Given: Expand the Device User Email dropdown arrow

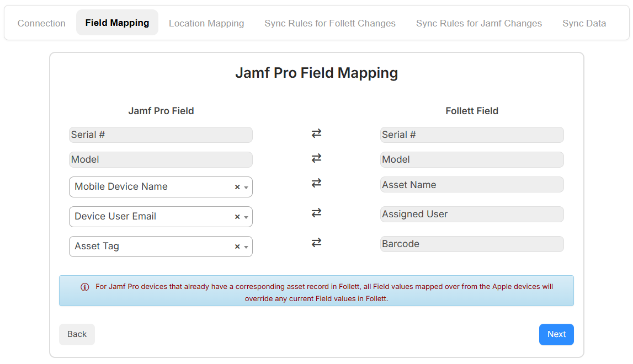Looking at the screenshot, I should 246,217.
